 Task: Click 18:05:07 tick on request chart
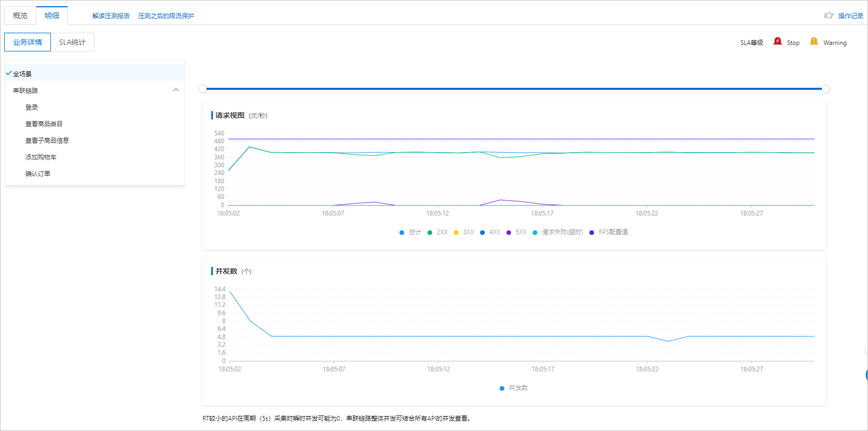click(333, 213)
